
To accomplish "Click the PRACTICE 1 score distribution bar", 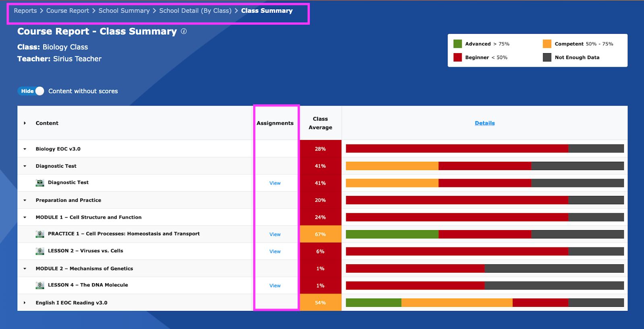I will pyautogui.click(x=485, y=234).
